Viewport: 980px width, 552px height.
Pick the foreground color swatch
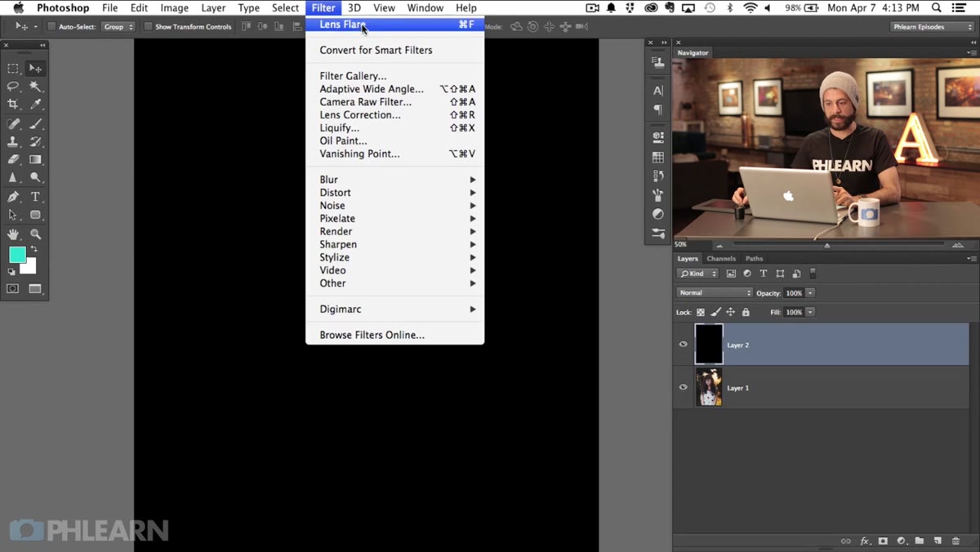17,255
